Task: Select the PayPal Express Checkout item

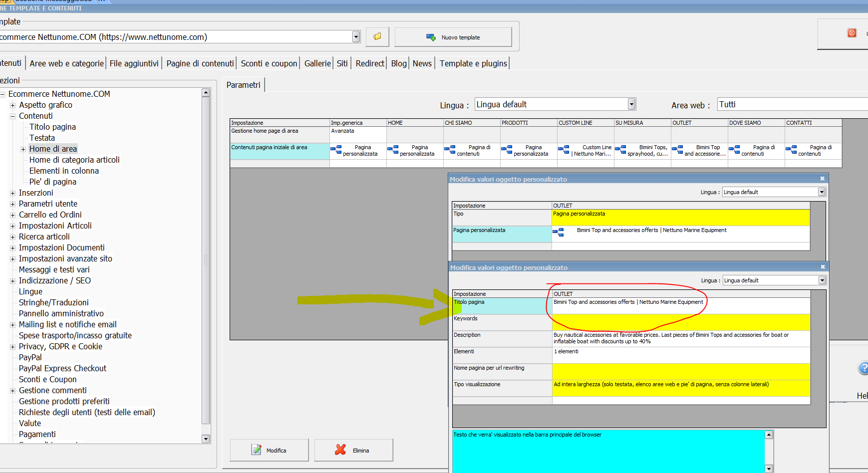Action: (x=62, y=368)
